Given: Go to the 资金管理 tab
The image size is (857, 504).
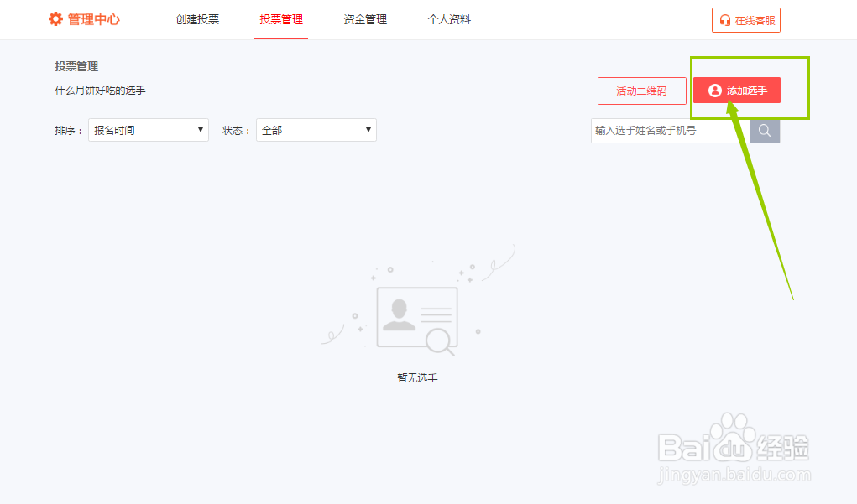Looking at the screenshot, I should [365, 19].
